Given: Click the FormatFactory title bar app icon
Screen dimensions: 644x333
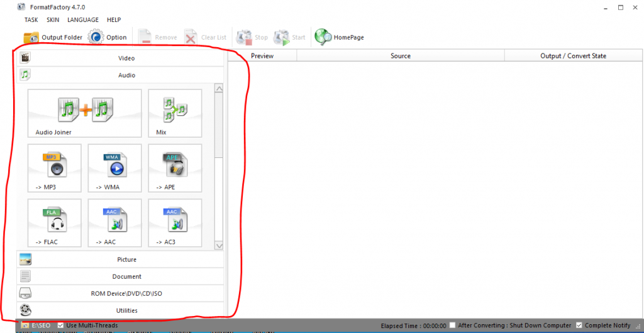Looking at the screenshot, I should point(21,7).
